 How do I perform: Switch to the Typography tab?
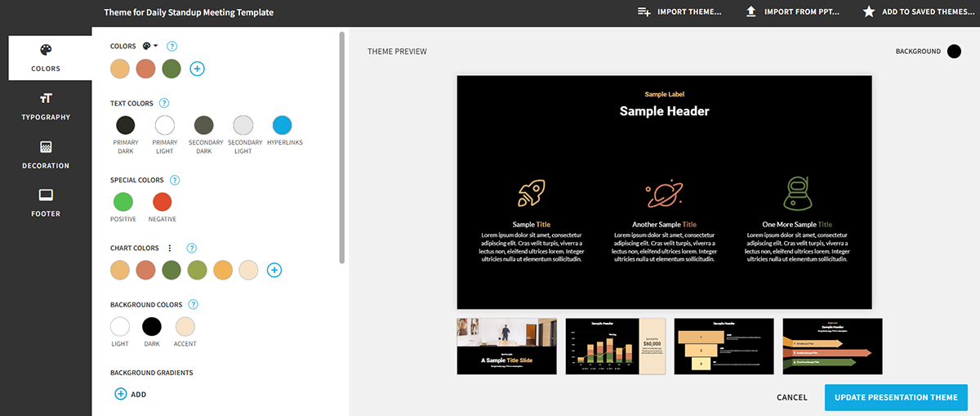tap(46, 105)
